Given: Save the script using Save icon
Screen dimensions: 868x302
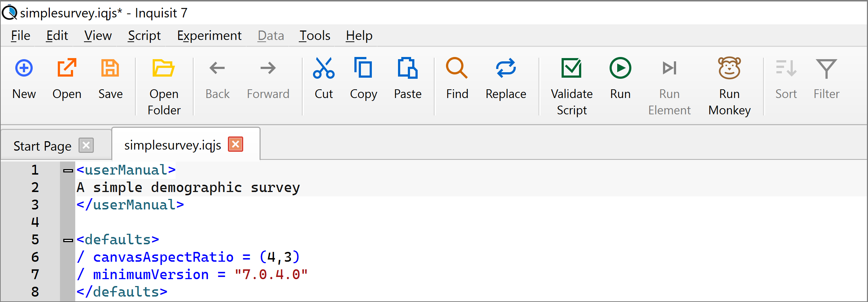Looking at the screenshot, I should click(110, 68).
